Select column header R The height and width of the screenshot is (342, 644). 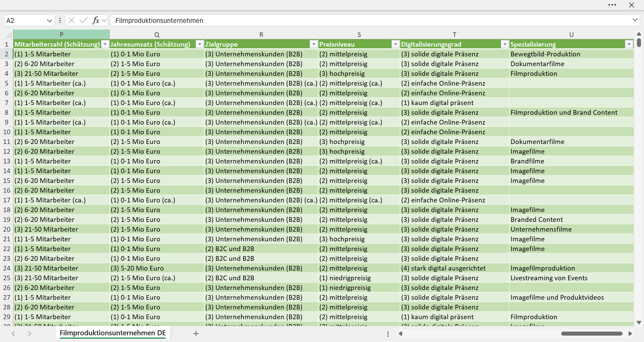261,35
